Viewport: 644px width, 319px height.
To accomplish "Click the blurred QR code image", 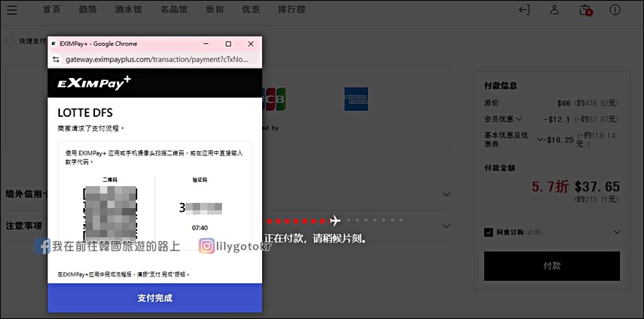I will click(110, 213).
